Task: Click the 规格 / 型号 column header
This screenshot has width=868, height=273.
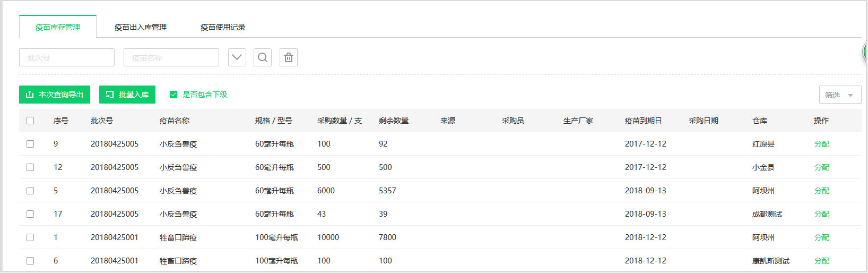Action: pyautogui.click(x=274, y=121)
